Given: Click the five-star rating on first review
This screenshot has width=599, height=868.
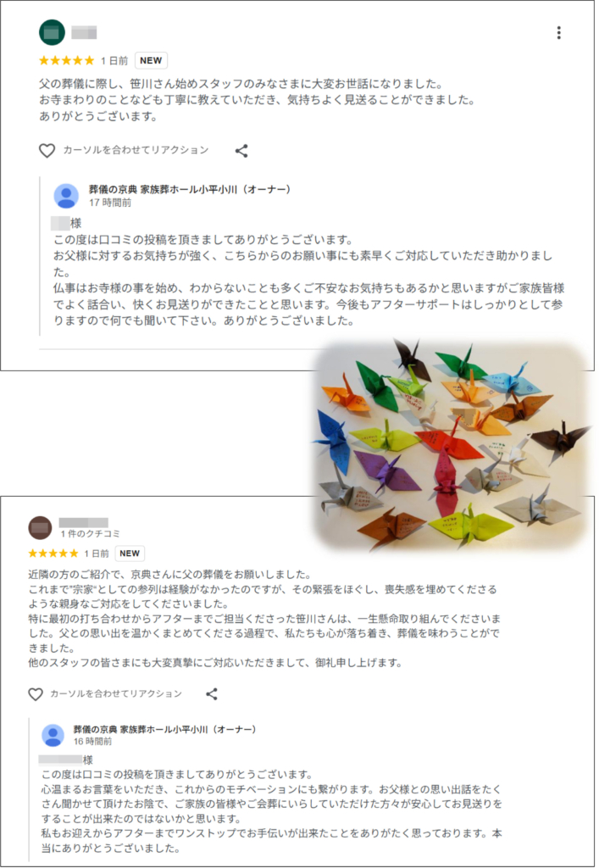Looking at the screenshot, I should [67, 60].
